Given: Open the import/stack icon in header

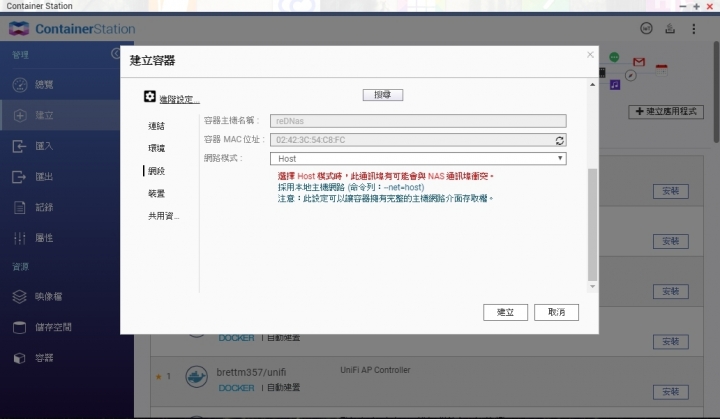Looking at the screenshot, I should [x=670, y=28].
